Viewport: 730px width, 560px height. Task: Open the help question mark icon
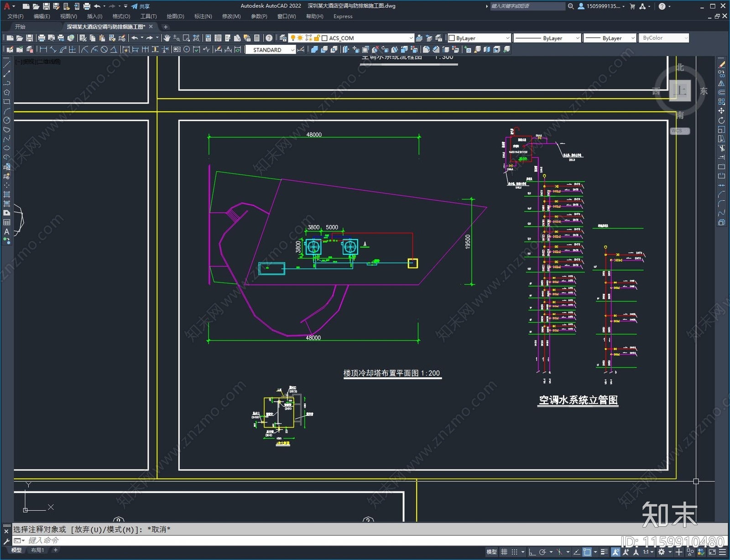[x=269, y=38]
